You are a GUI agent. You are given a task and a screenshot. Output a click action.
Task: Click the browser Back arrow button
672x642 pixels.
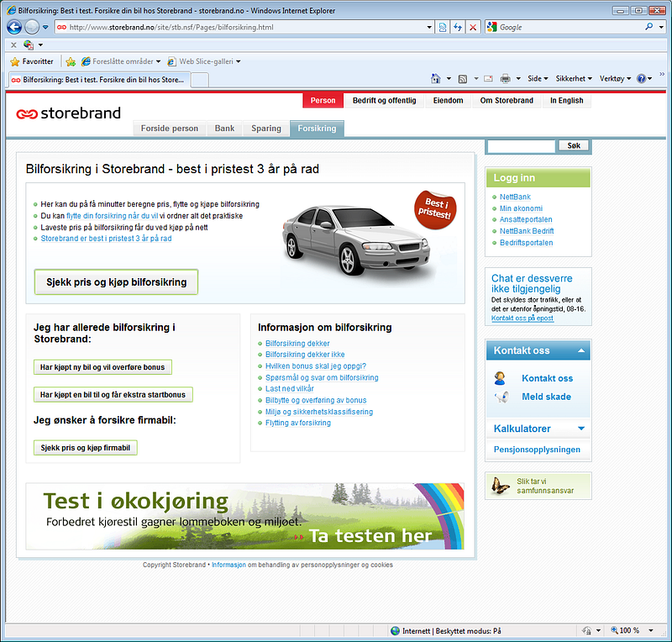[x=14, y=27]
